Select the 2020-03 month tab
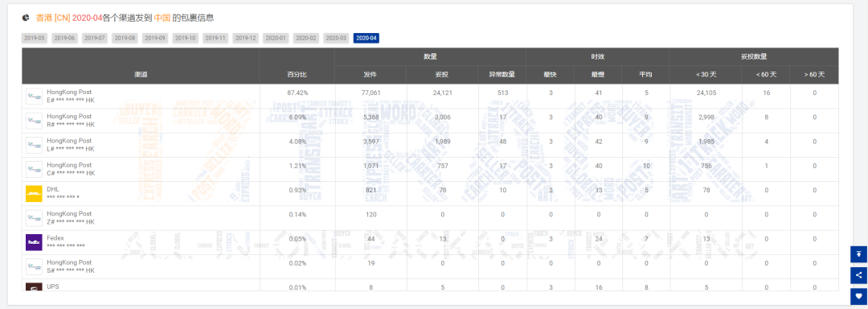This screenshot has height=309, width=868. point(336,38)
